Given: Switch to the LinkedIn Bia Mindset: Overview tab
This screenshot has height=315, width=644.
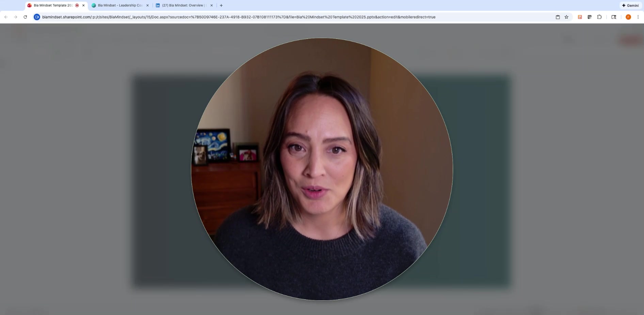Looking at the screenshot, I should pyautogui.click(x=182, y=5).
